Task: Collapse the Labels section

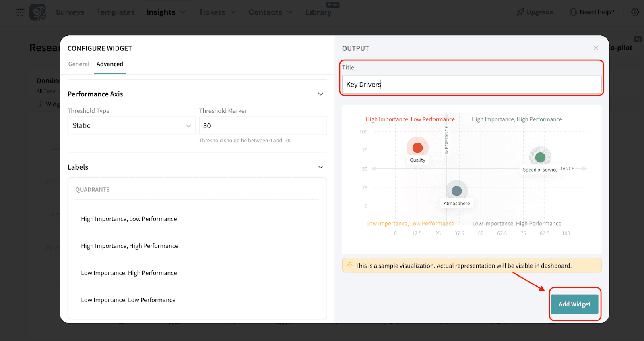Action: pyautogui.click(x=320, y=167)
